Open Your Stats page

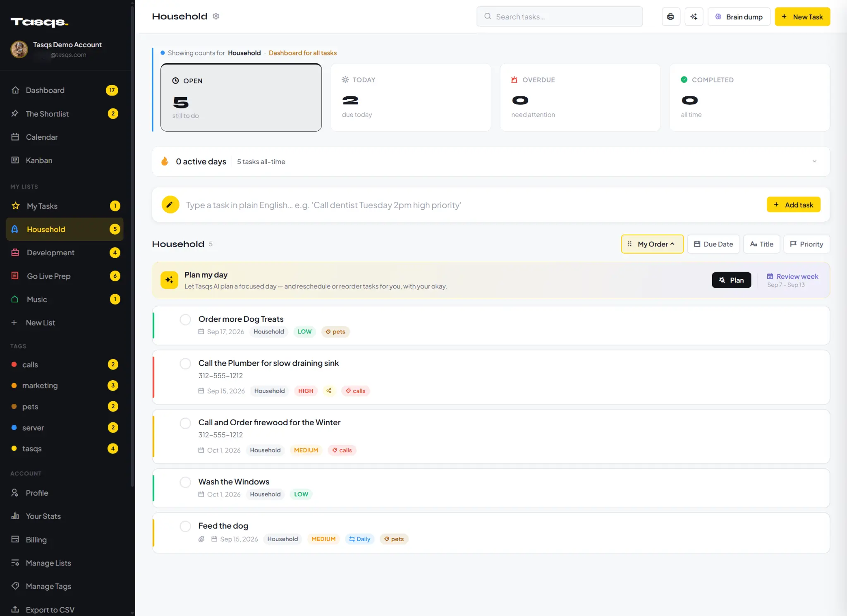(65, 516)
